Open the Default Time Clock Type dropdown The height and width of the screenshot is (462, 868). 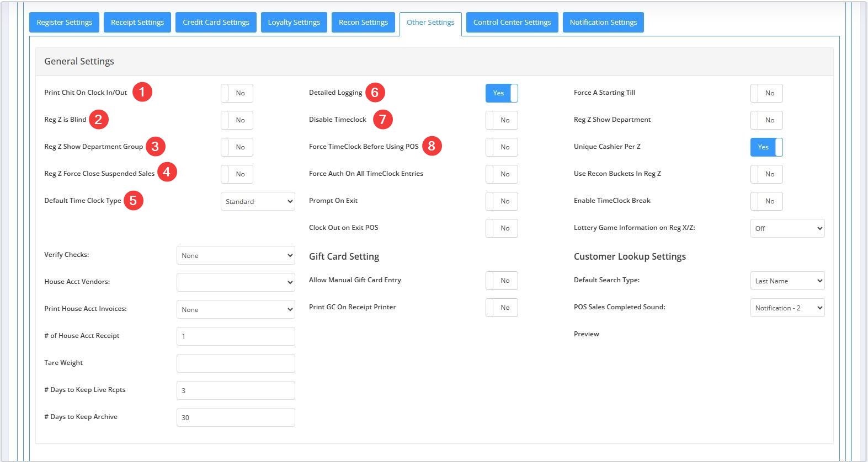(x=258, y=201)
